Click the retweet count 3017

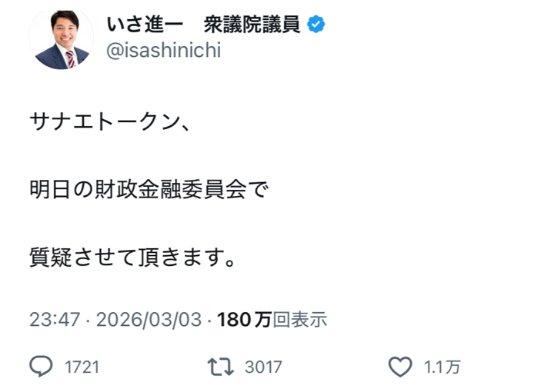(x=262, y=368)
